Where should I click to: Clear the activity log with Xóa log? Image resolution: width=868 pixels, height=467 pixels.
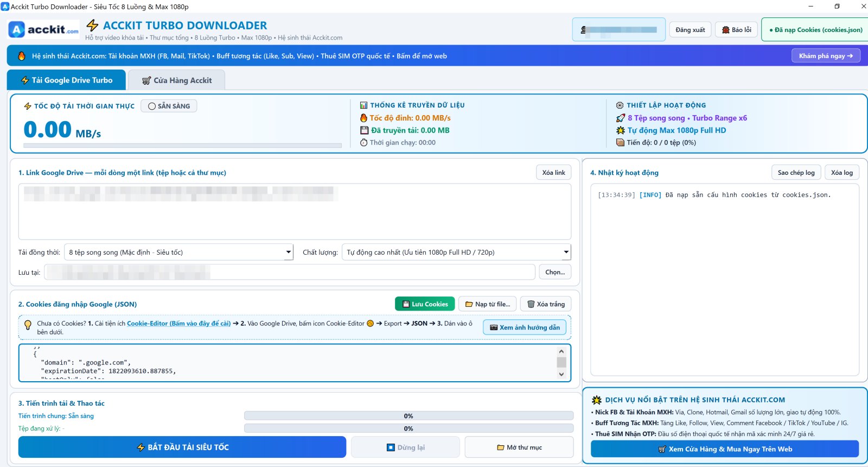842,173
